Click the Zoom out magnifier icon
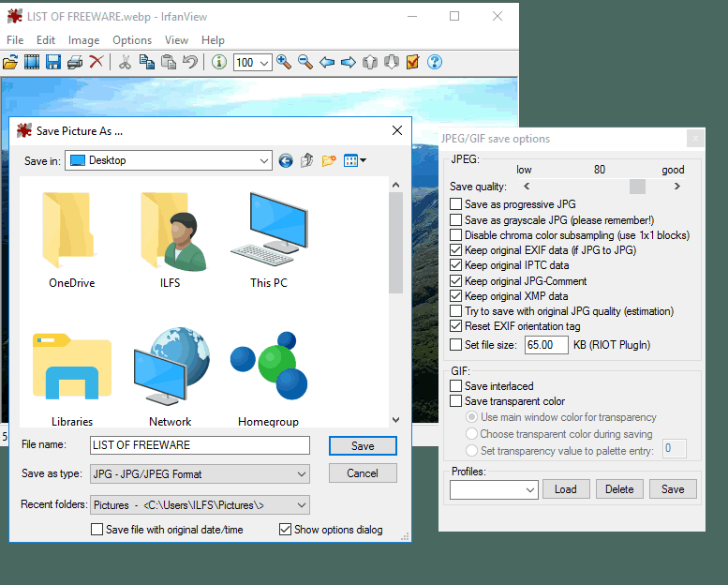This screenshot has height=585, width=728. click(305, 62)
